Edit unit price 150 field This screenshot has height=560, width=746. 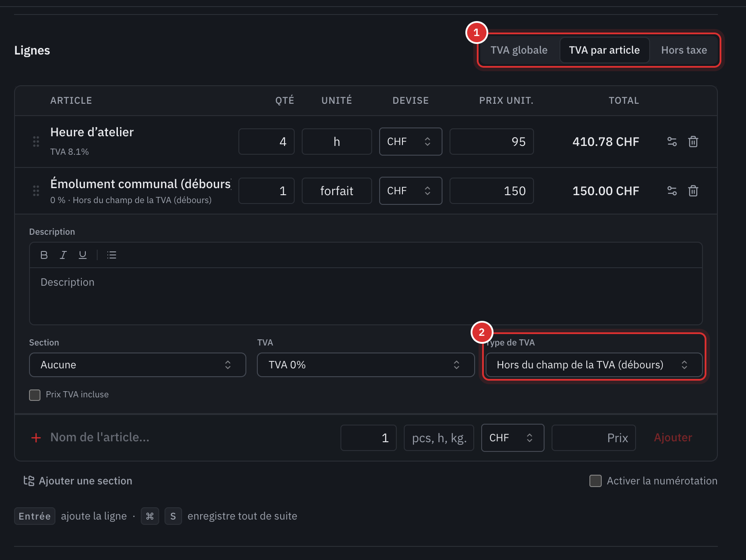[x=492, y=191]
